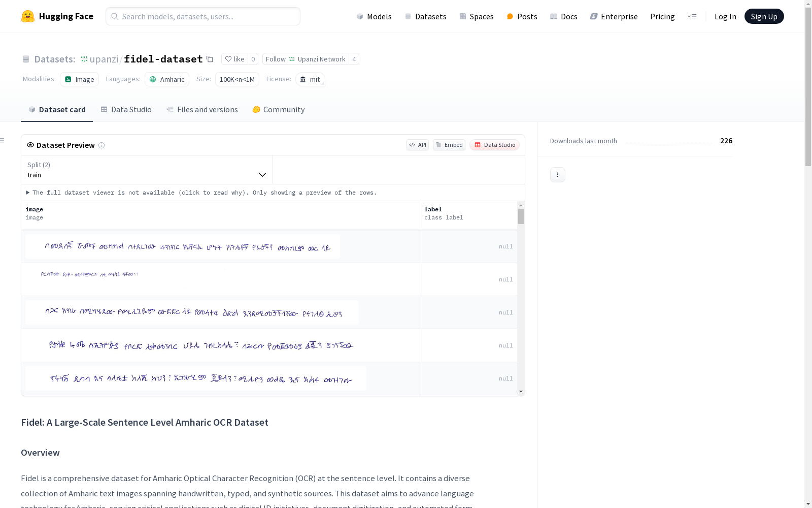812x508 pixels.
Task: Visit the Enterprise page
Action: 614,16
